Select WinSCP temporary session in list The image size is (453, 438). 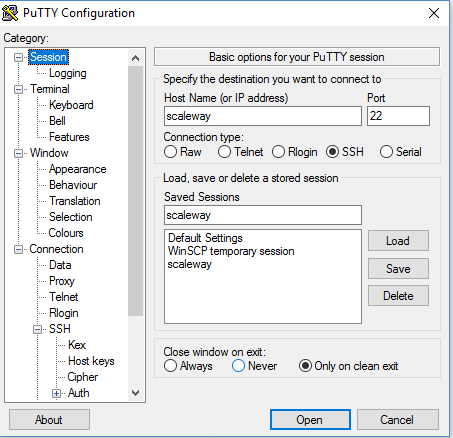231,251
